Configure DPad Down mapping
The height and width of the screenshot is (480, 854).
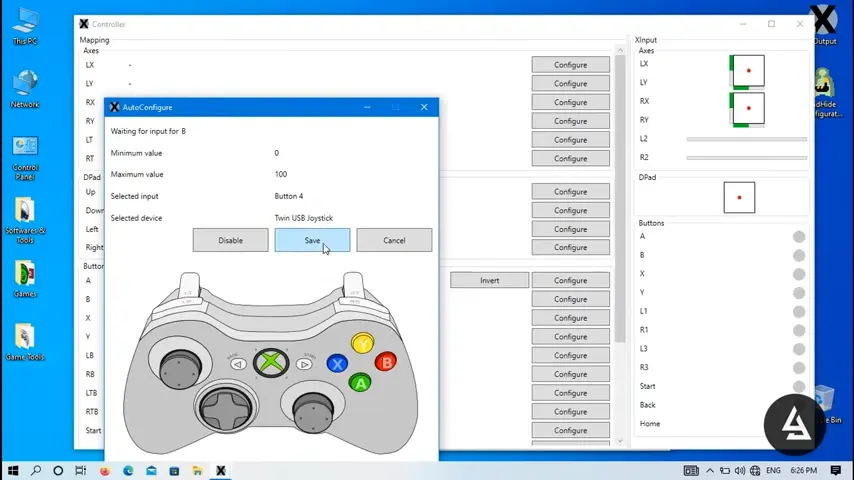pyautogui.click(x=570, y=210)
